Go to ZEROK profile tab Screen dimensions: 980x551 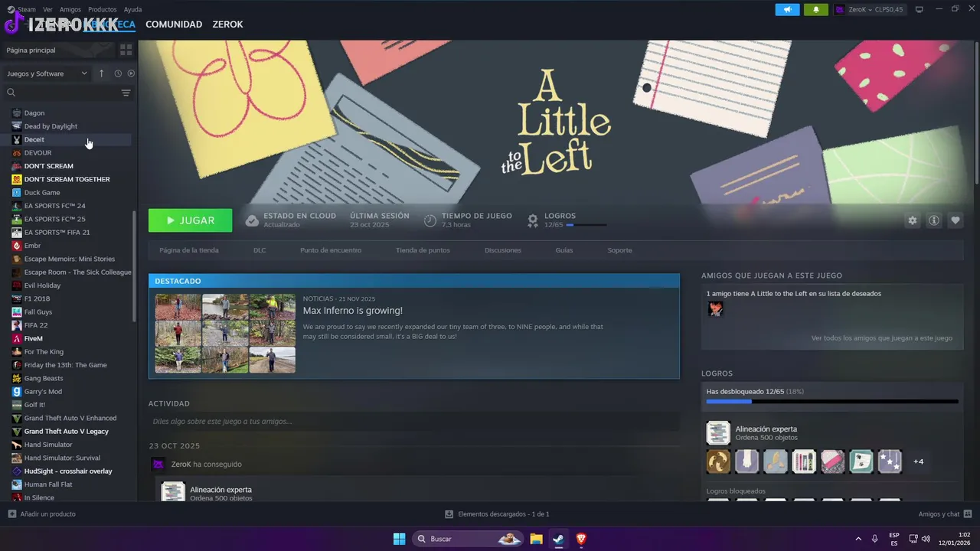click(x=227, y=24)
